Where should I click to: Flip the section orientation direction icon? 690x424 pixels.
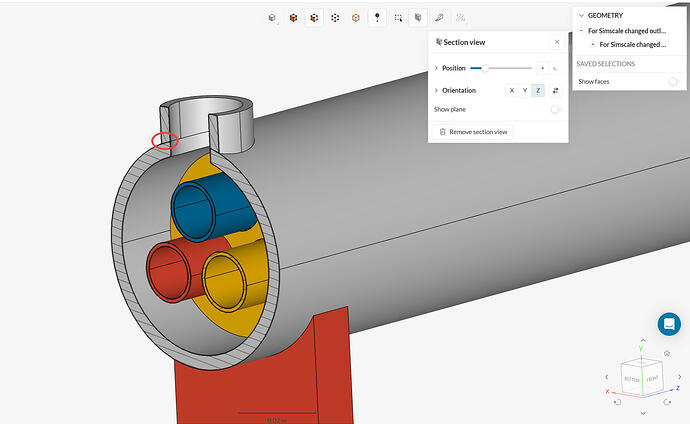coord(555,90)
